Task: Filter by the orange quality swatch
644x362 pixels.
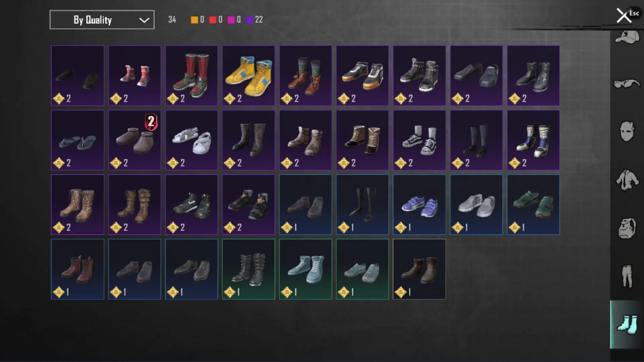Action: pos(194,20)
